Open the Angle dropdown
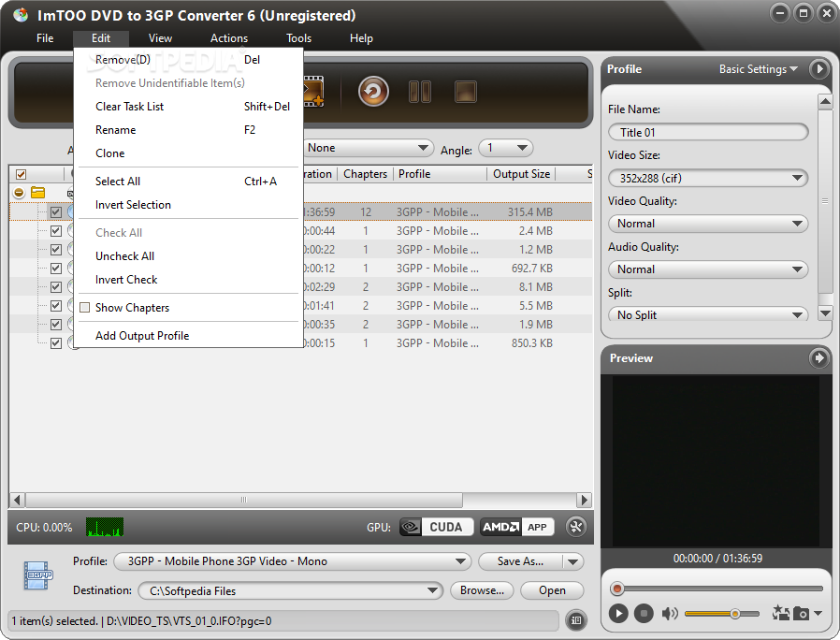The width and height of the screenshot is (840, 640). (506, 148)
